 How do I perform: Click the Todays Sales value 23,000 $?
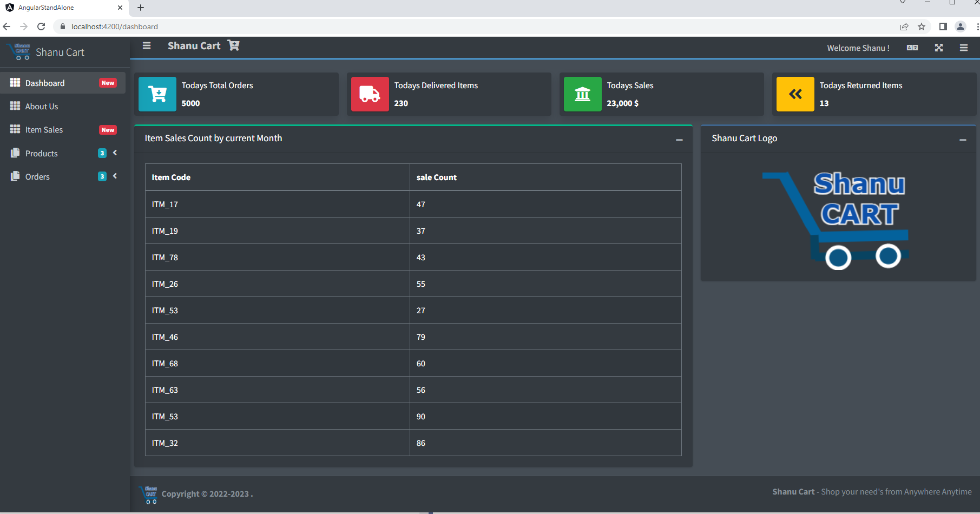tap(622, 103)
